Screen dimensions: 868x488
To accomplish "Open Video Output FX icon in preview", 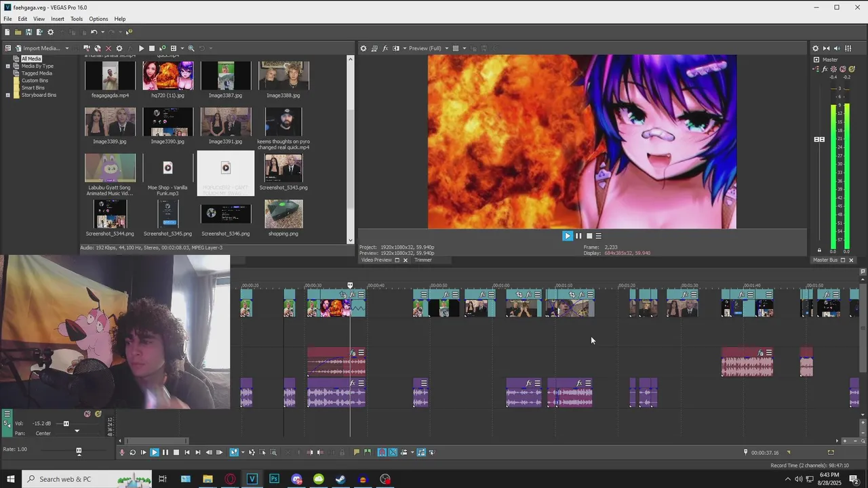I will click(x=385, y=48).
